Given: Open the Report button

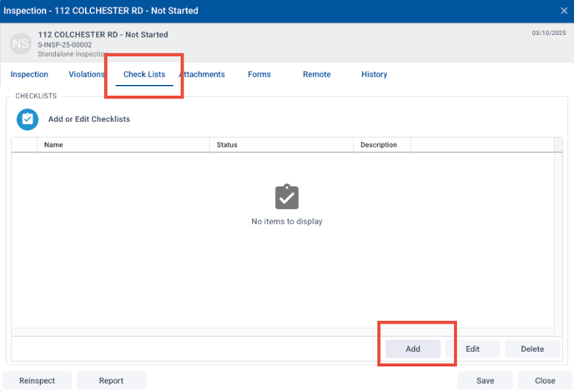Looking at the screenshot, I should tap(111, 380).
